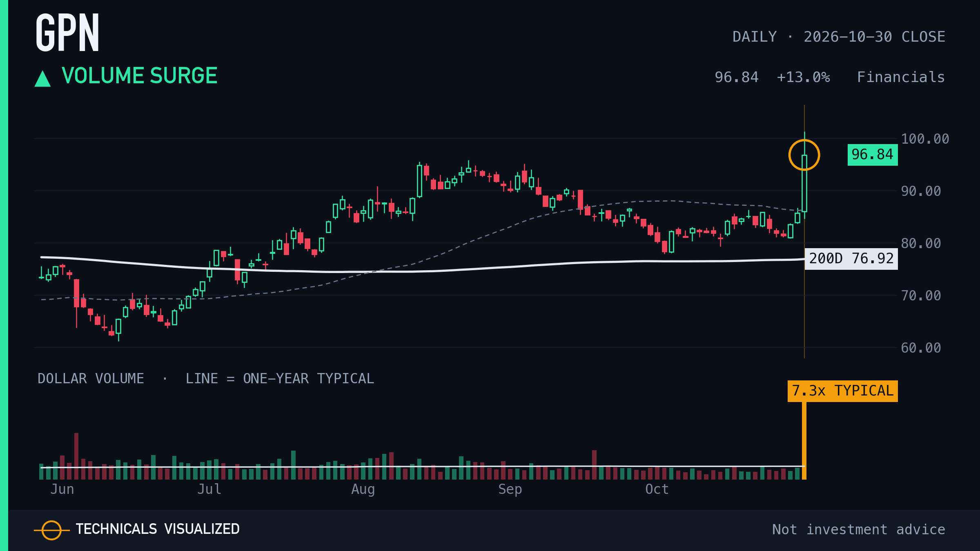The width and height of the screenshot is (980, 551).
Task: Click the 90.00 axis label
Action: tap(921, 191)
